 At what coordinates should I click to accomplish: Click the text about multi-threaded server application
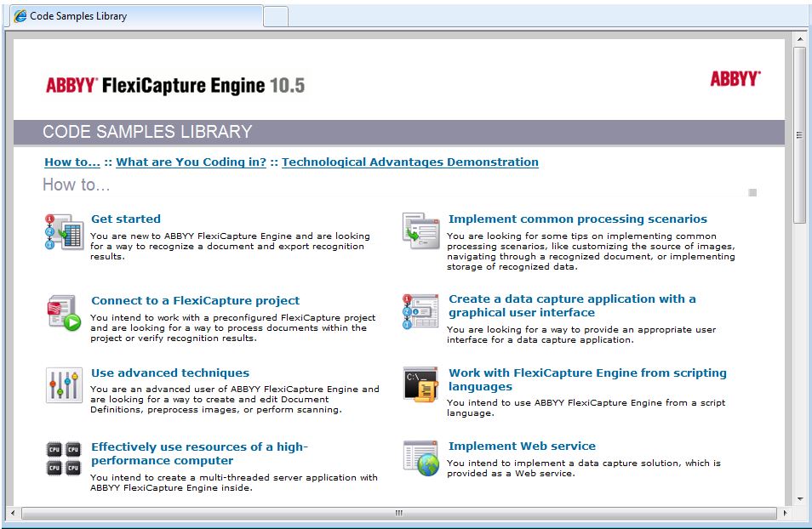tap(233, 482)
